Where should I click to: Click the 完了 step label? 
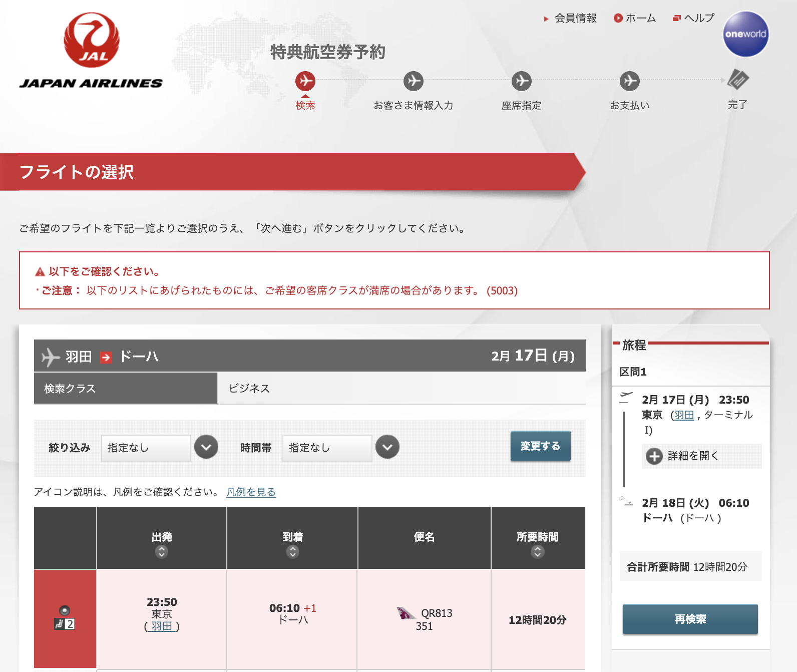pos(737,105)
